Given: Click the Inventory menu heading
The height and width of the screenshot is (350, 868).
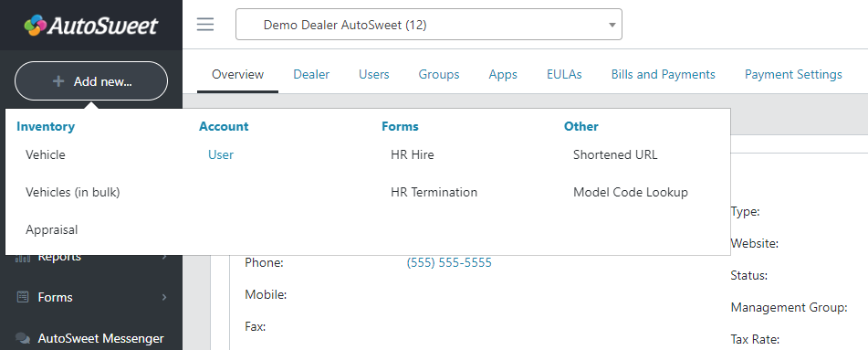Looking at the screenshot, I should pyautogui.click(x=46, y=126).
